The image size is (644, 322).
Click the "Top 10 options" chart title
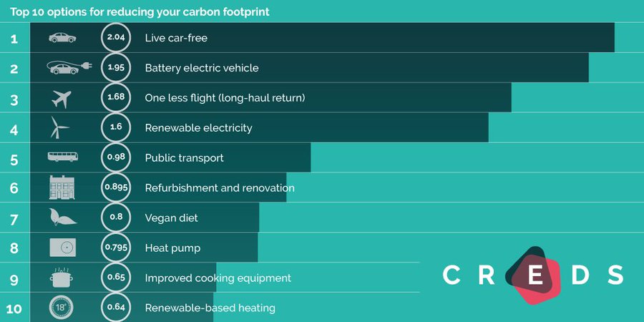click(140, 12)
